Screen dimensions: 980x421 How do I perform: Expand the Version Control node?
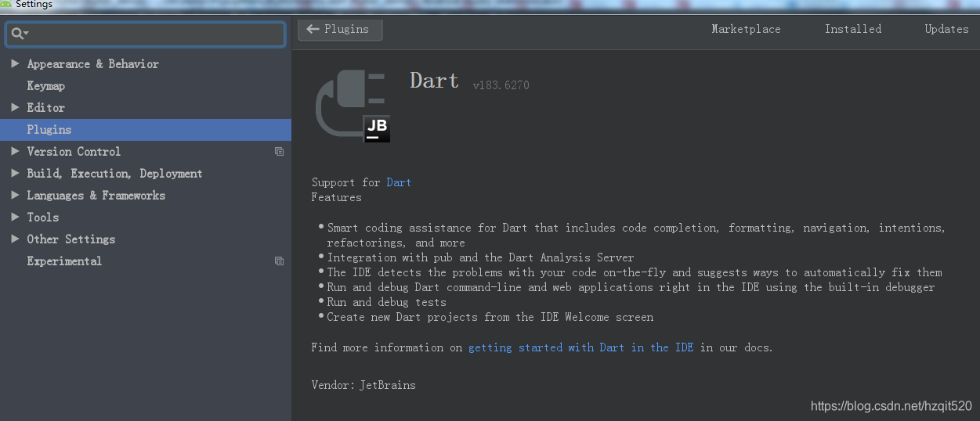click(15, 151)
